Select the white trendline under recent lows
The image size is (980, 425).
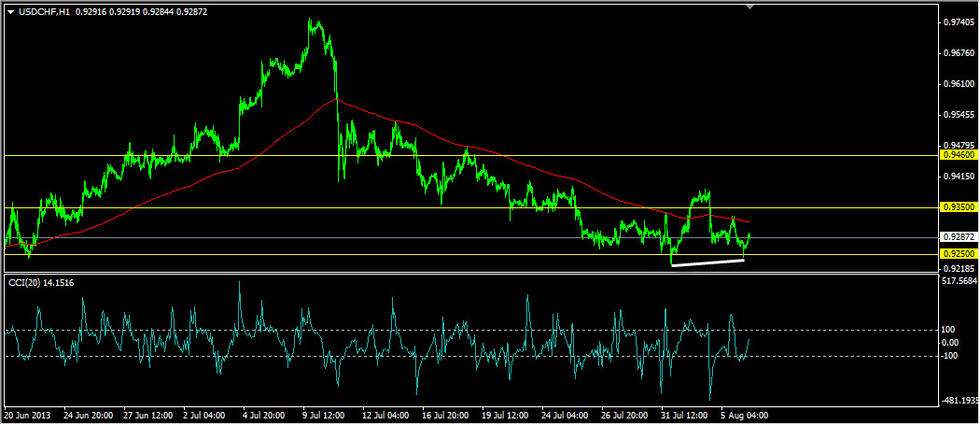click(x=707, y=262)
